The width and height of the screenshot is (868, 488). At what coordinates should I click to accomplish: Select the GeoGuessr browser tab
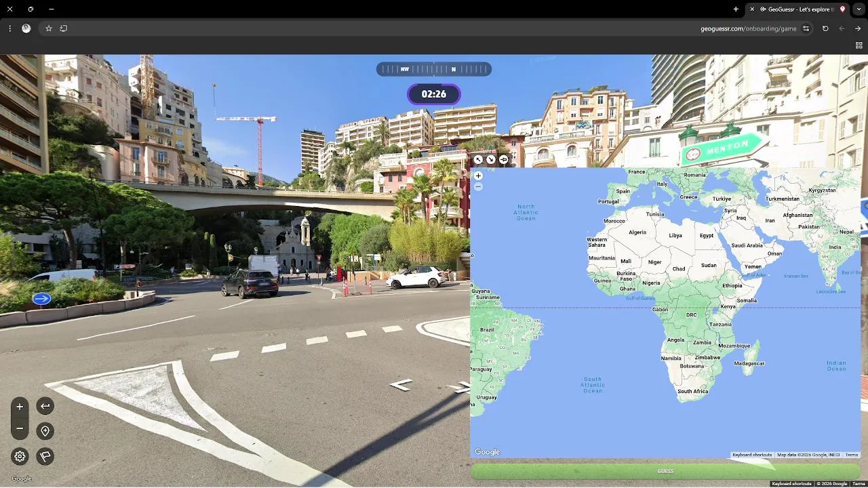[x=798, y=9]
